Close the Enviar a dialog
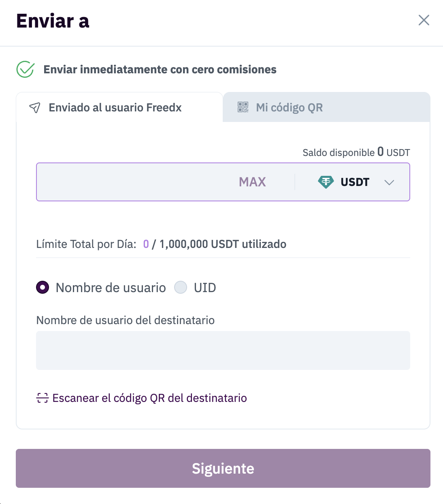This screenshot has height=504, width=443. 424,20
